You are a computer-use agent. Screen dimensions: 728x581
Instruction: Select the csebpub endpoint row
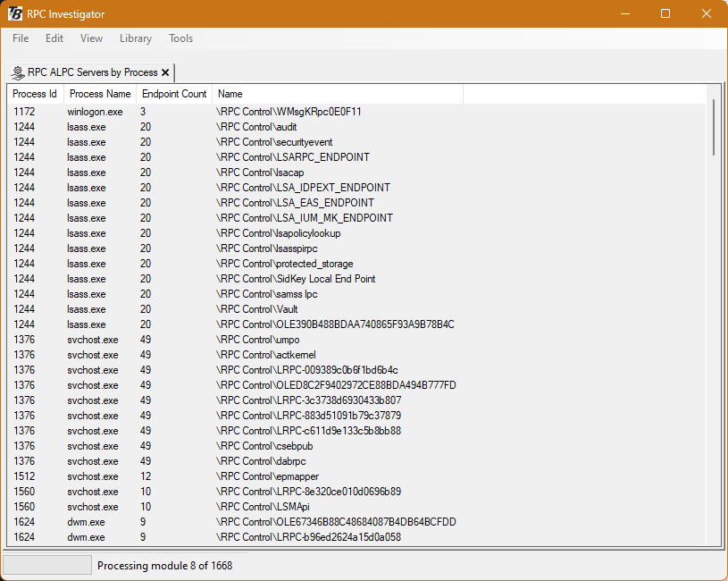tap(356, 446)
